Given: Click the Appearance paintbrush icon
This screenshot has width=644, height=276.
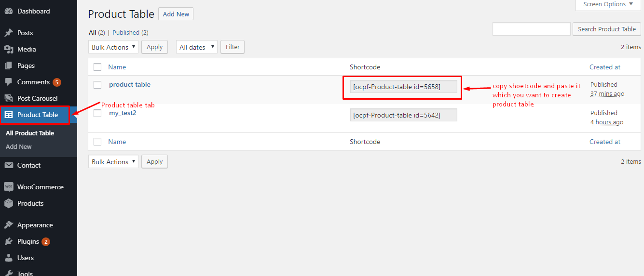Looking at the screenshot, I should pyautogui.click(x=9, y=225).
